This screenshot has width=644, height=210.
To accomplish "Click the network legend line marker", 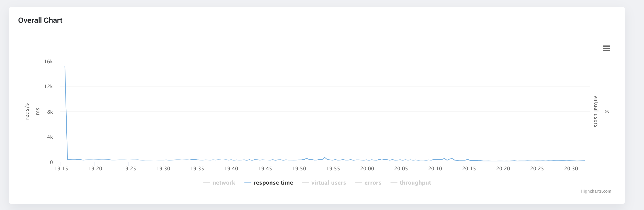I will coord(207,183).
